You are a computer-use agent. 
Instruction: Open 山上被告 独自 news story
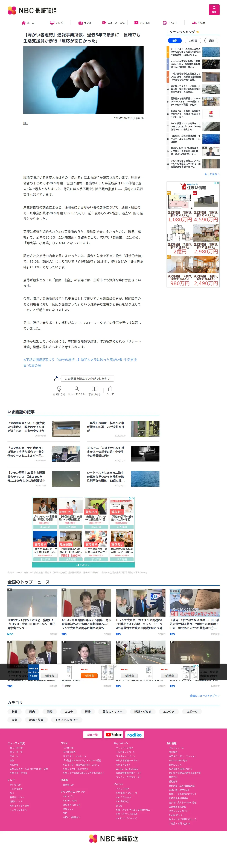pos(194,612)
